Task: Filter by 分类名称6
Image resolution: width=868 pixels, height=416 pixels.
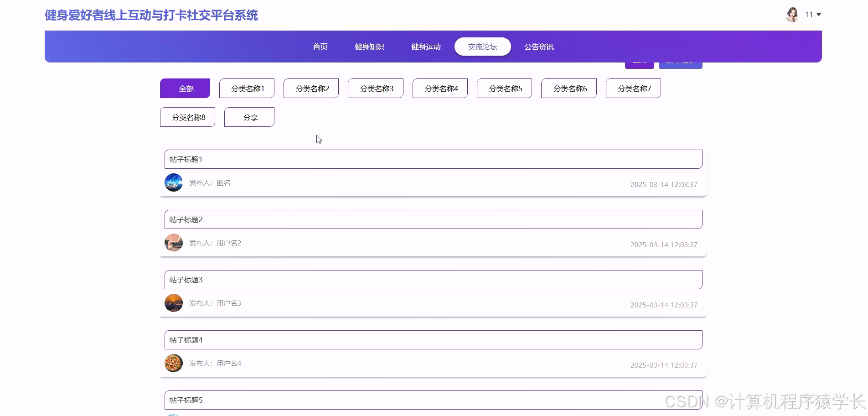Action: coord(569,88)
